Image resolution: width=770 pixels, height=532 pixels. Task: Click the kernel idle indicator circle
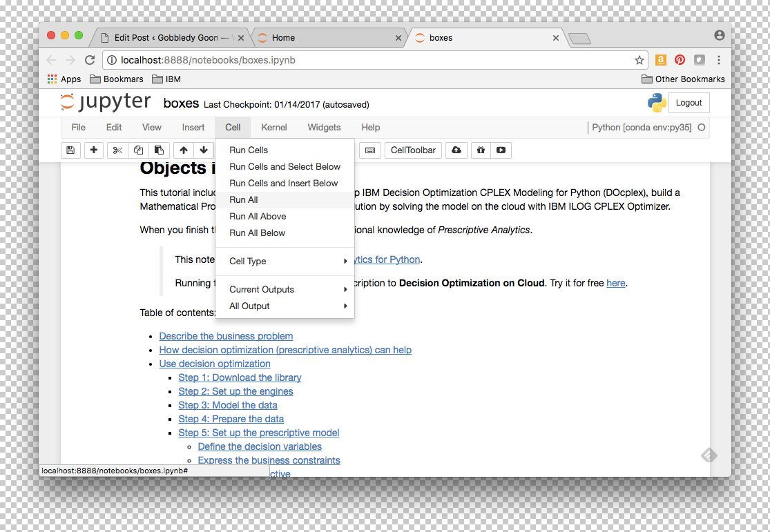click(x=701, y=127)
